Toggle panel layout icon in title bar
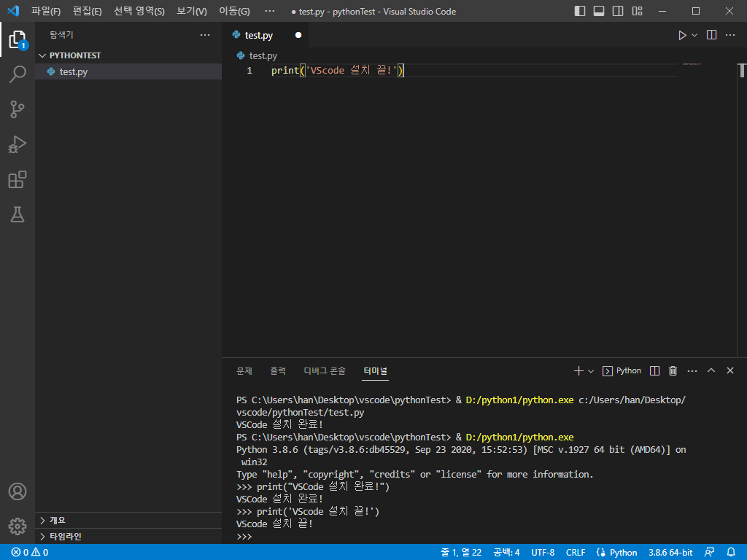747x560 pixels. (599, 11)
